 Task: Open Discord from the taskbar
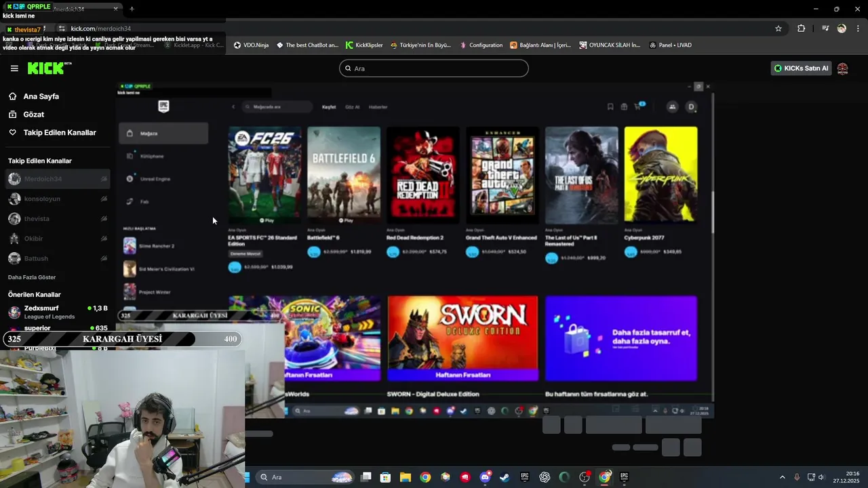[485, 477]
